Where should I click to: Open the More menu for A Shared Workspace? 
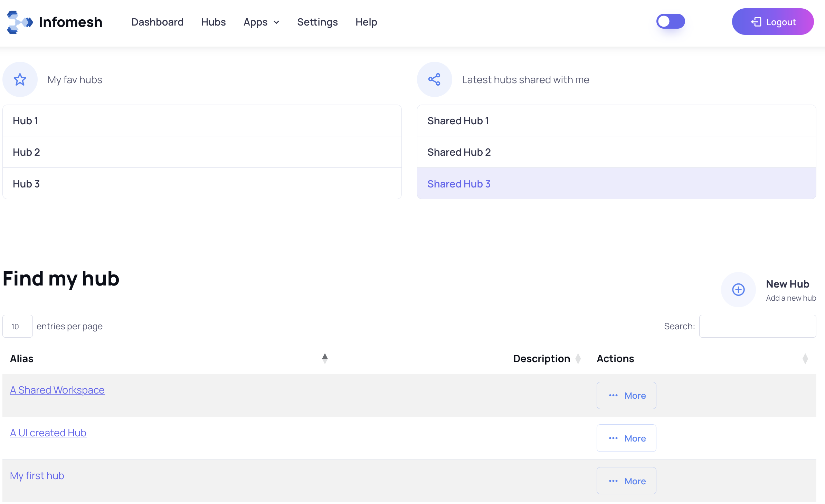[x=626, y=395]
